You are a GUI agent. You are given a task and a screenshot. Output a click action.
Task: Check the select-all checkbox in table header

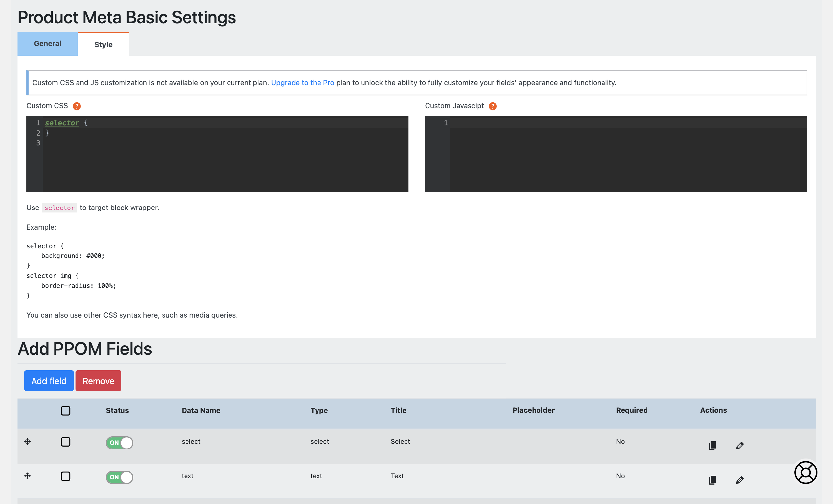66,411
